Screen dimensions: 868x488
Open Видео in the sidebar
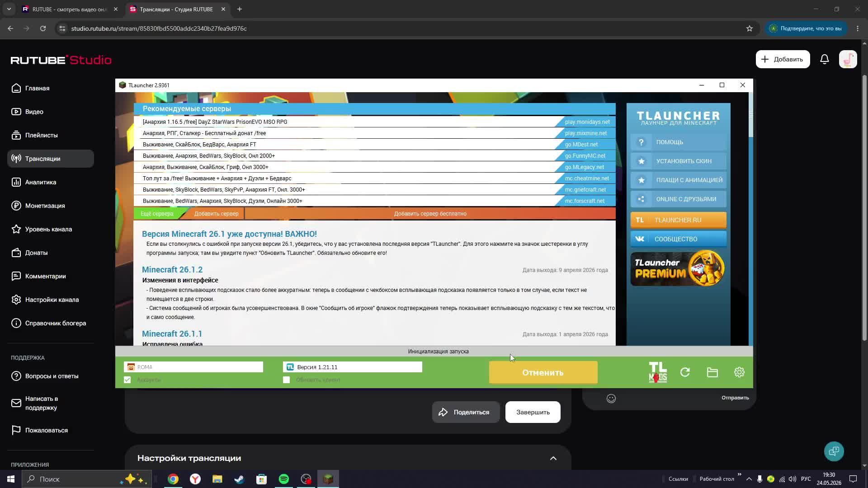point(51,112)
